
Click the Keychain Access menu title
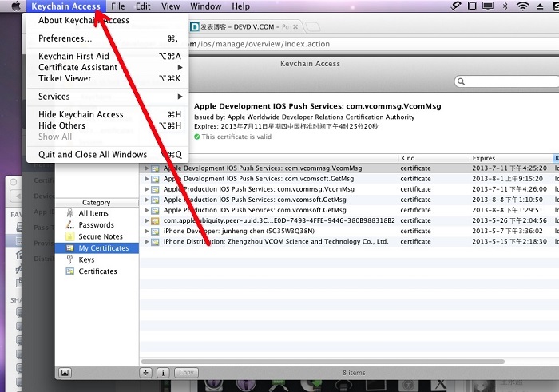(x=65, y=6)
